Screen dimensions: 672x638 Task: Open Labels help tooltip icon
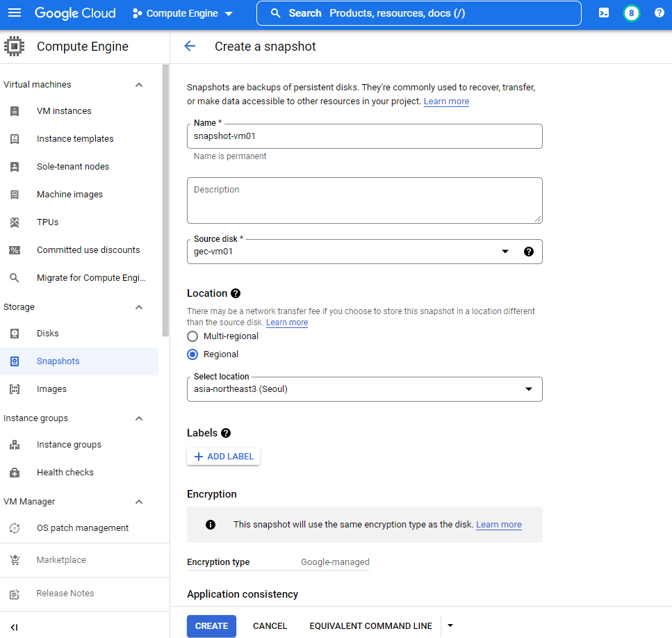coord(226,433)
